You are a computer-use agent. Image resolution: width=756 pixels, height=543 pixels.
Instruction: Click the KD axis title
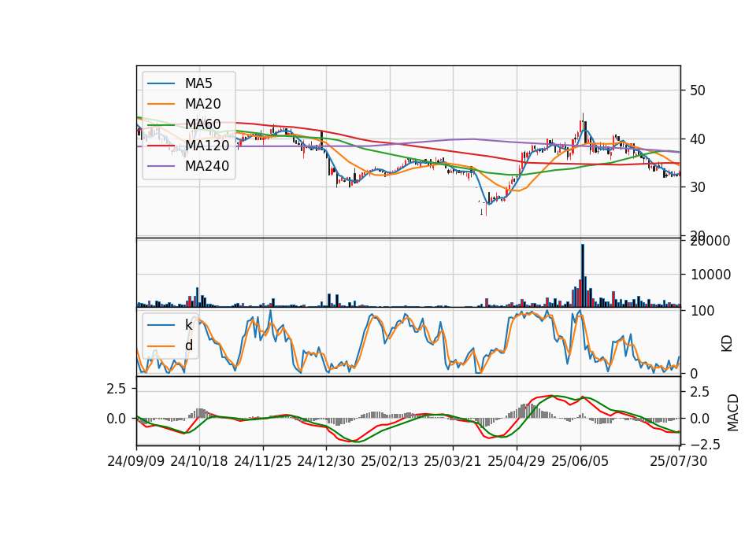click(x=727, y=344)
